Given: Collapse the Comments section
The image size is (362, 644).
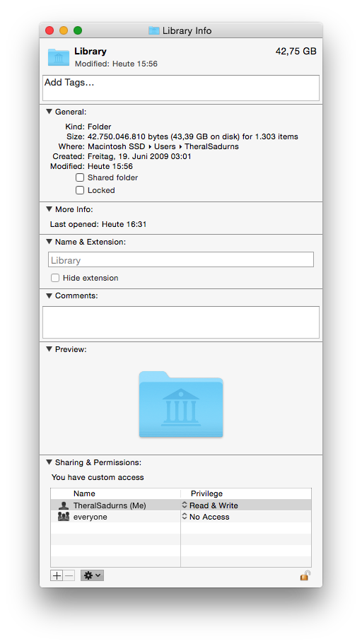Looking at the screenshot, I should click(x=49, y=295).
